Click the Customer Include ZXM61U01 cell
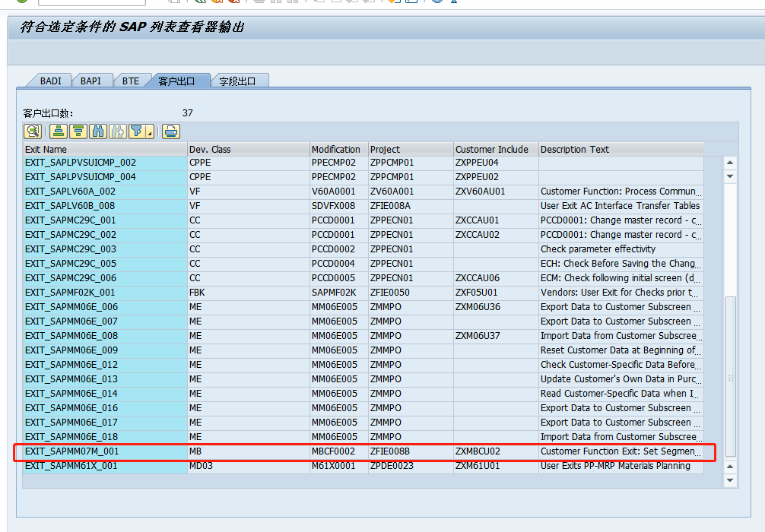The height and width of the screenshot is (532, 765). click(x=479, y=466)
